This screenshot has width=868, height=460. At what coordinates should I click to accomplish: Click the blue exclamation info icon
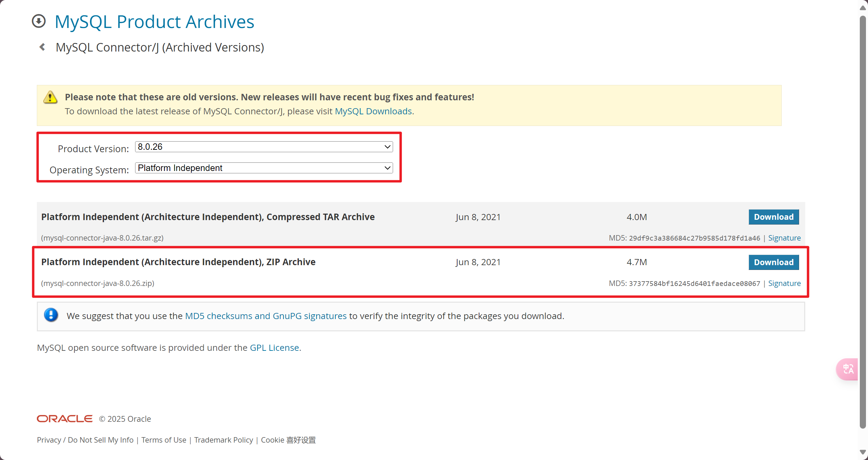51,315
